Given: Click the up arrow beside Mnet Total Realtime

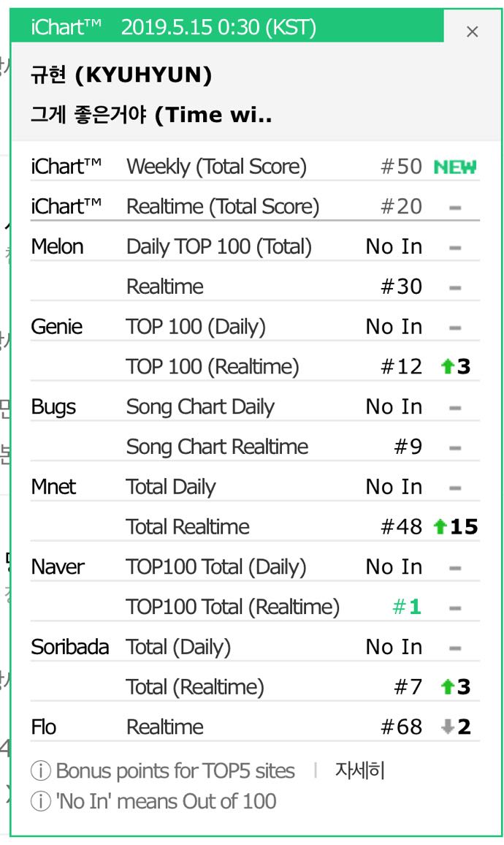Looking at the screenshot, I should click(x=440, y=527).
